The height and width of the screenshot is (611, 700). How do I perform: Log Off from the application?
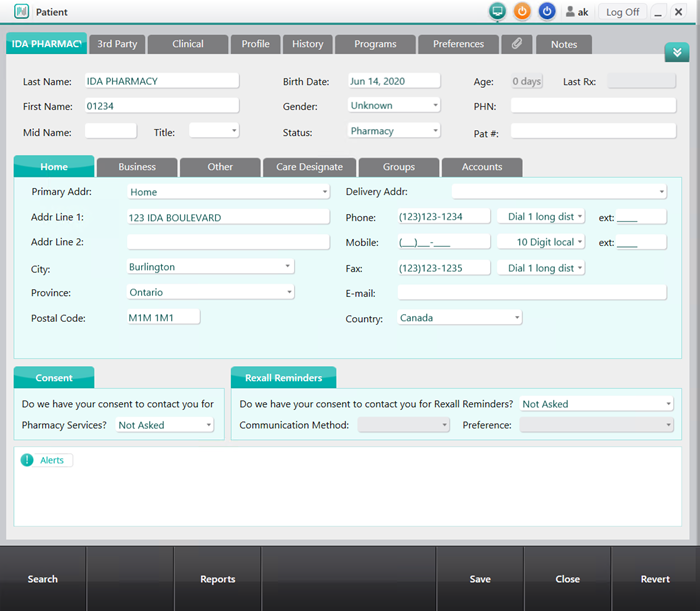pos(622,12)
